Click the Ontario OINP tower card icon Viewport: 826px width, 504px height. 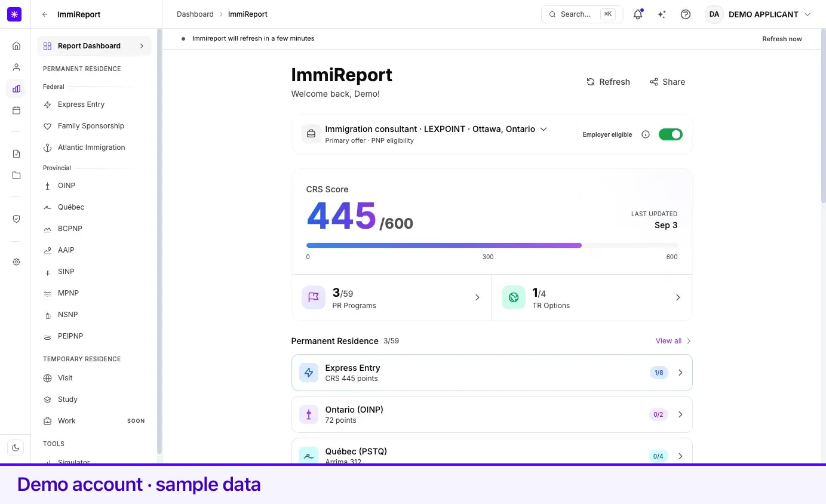[x=309, y=414]
